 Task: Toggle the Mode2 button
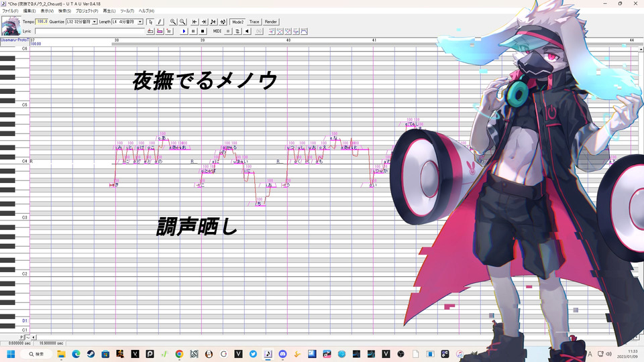click(237, 21)
